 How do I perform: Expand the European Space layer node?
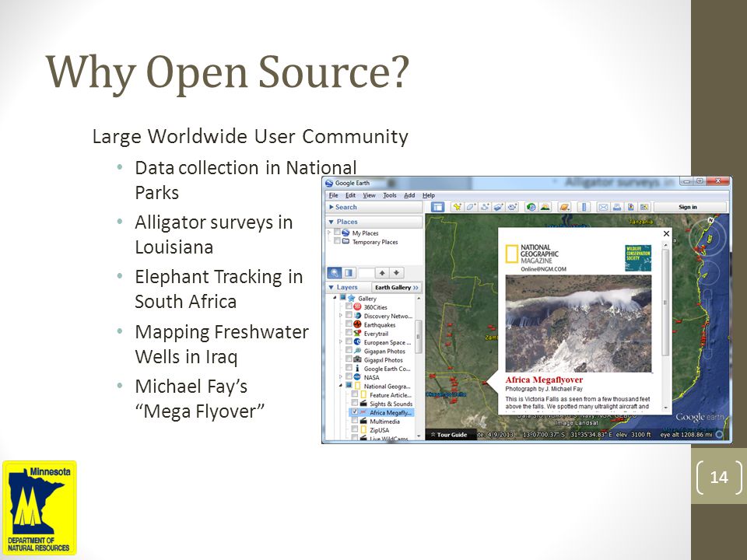(x=341, y=341)
